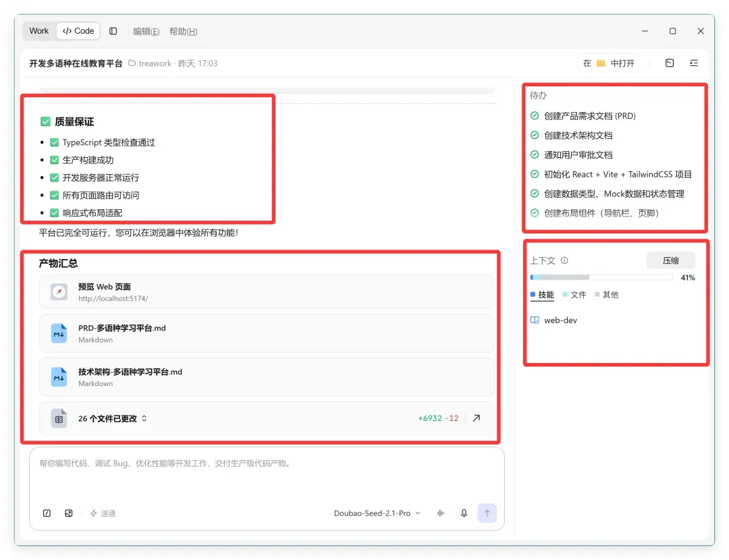Click the microphone icon

pos(464,513)
